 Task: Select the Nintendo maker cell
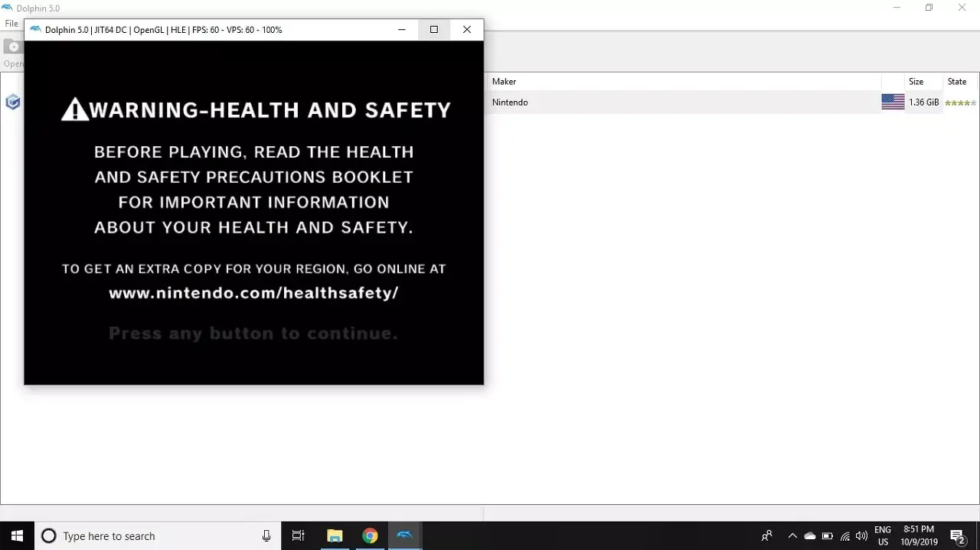(510, 103)
